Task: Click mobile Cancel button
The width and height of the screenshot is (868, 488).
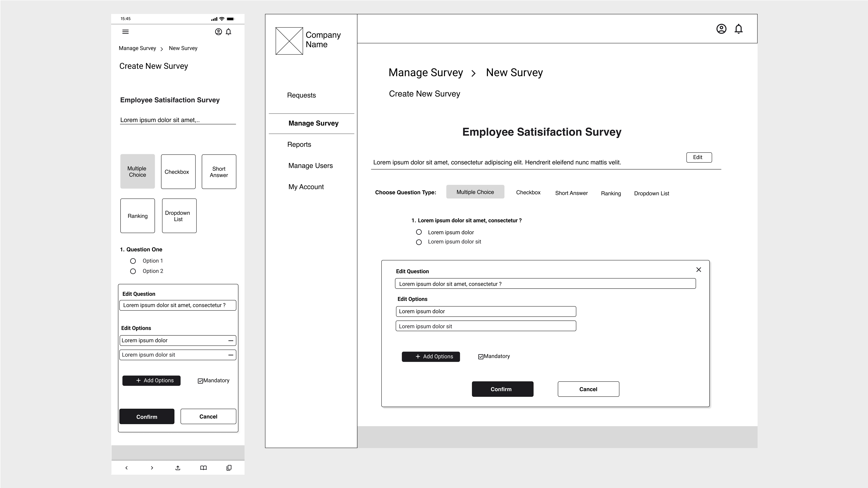Action: [x=208, y=417]
